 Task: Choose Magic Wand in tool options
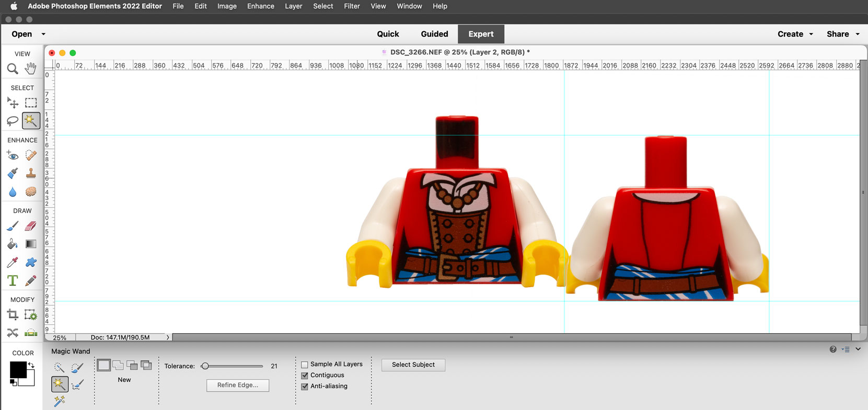point(59,384)
